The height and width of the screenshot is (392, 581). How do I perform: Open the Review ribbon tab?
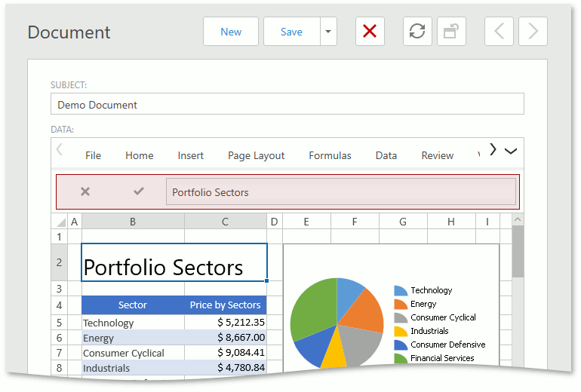[437, 155]
